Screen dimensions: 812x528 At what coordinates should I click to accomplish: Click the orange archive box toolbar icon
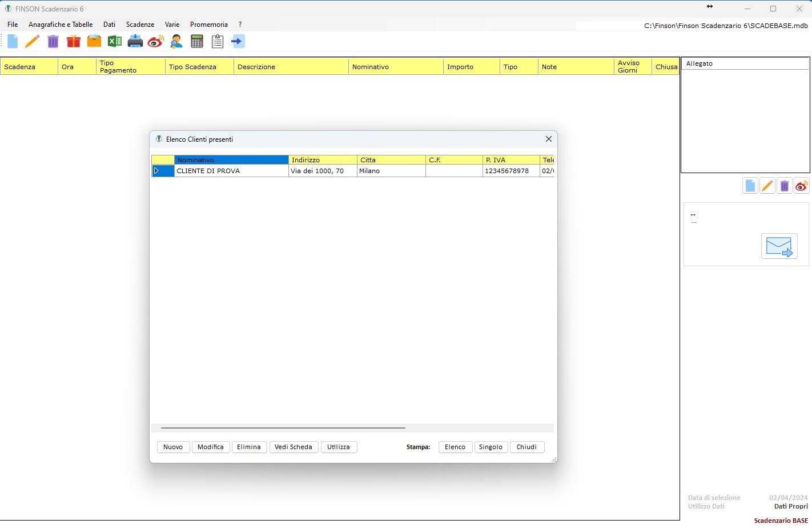[x=94, y=41]
